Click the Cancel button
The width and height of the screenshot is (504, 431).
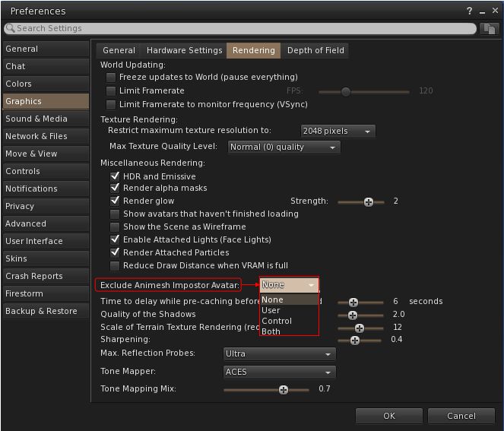pyautogui.click(x=461, y=416)
